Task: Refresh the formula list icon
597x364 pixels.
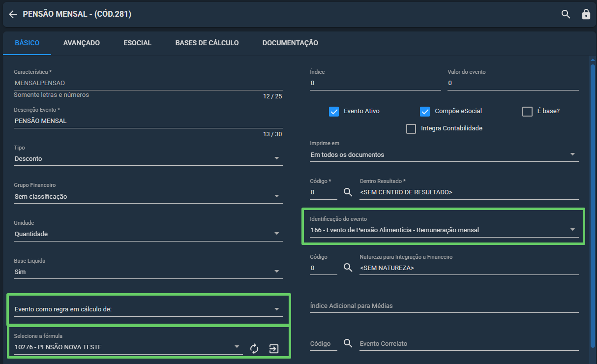Action: (254, 349)
